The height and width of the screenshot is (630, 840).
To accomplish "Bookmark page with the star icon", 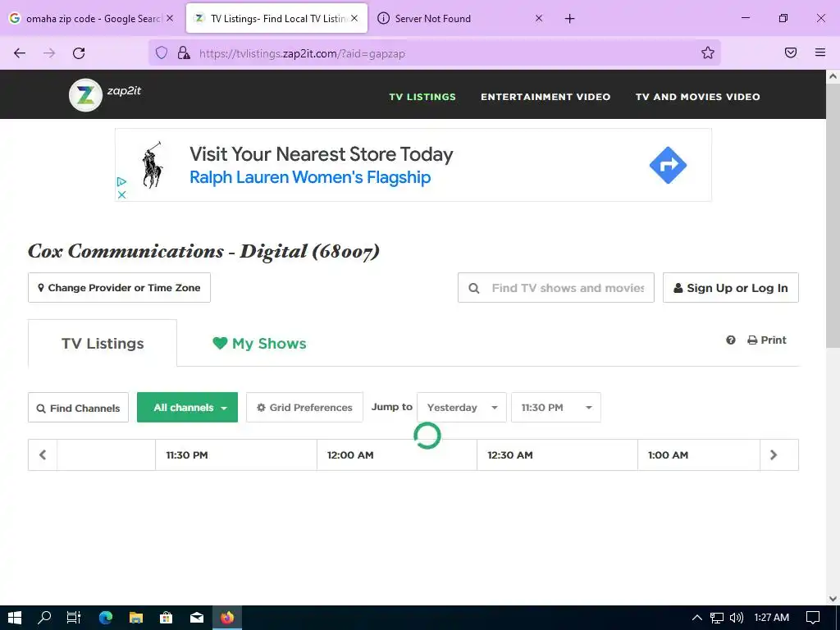I will 708,52.
